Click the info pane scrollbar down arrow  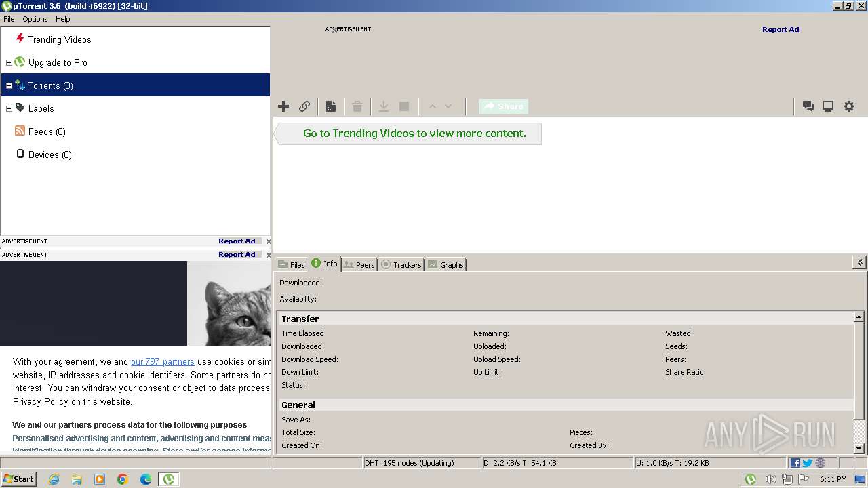tap(859, 448)
